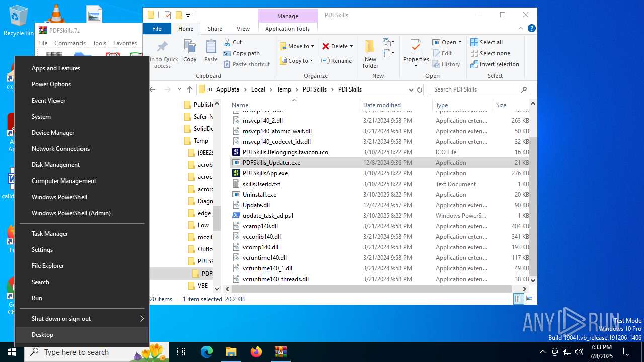Click the Cut icon in ribbon
The width and height of the screenshot is (644, 362).
227,42
